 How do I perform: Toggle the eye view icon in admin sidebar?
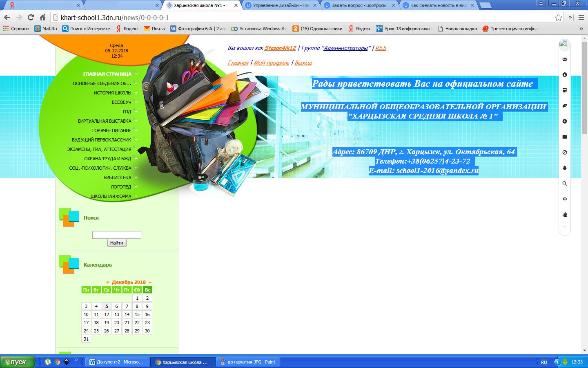pyautogui.click(x=565, y=199)
